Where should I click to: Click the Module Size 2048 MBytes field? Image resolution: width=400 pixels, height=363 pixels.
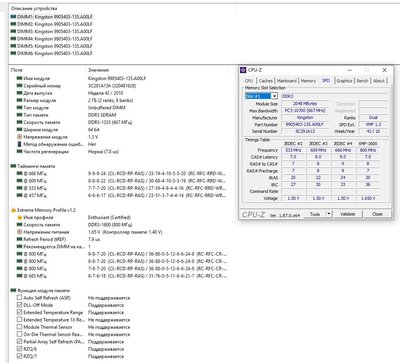(x=305, y=104)
